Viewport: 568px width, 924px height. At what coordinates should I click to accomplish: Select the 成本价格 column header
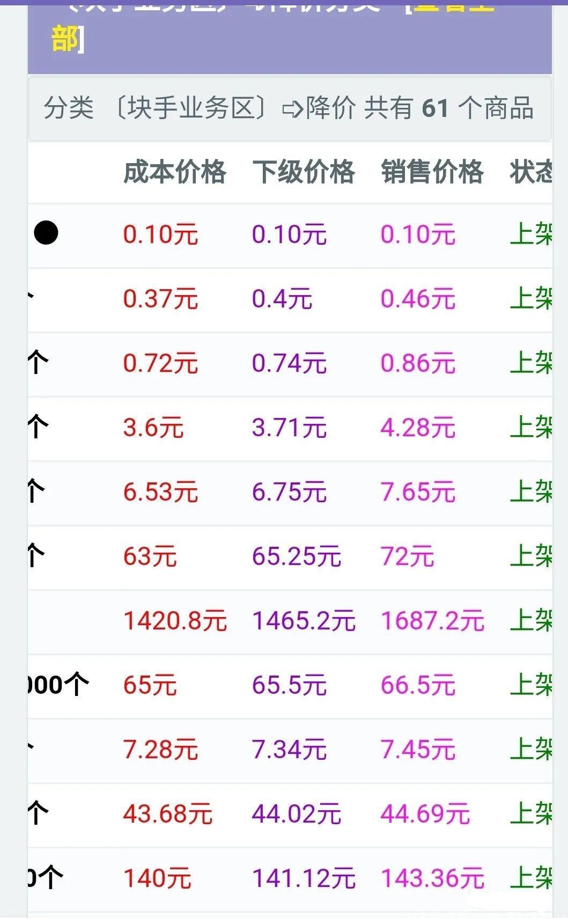[175, 172]
